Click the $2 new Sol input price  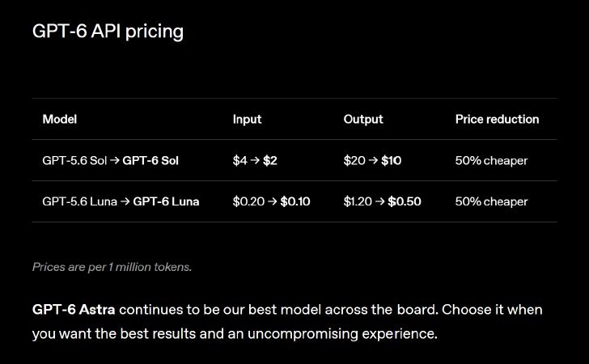[269, 160]
